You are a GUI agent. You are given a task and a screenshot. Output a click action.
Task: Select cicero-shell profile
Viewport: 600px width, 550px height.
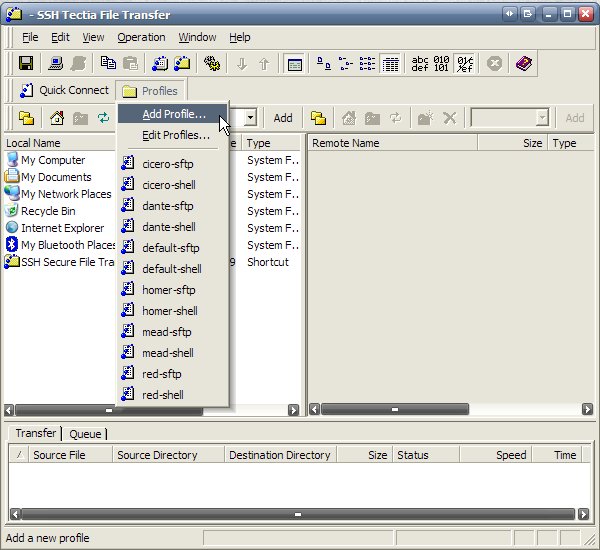(x=172, y=185)
